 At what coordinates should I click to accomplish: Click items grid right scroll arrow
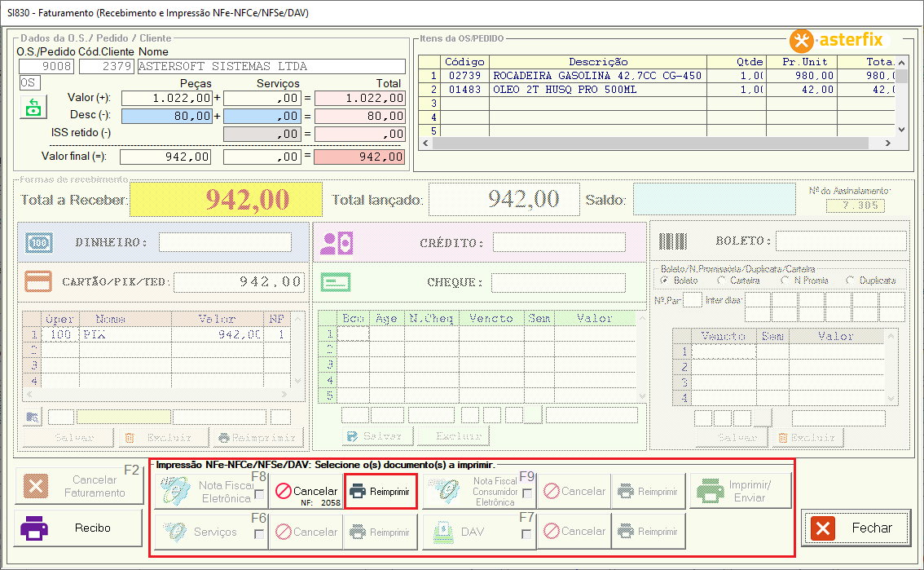(888, 144)
